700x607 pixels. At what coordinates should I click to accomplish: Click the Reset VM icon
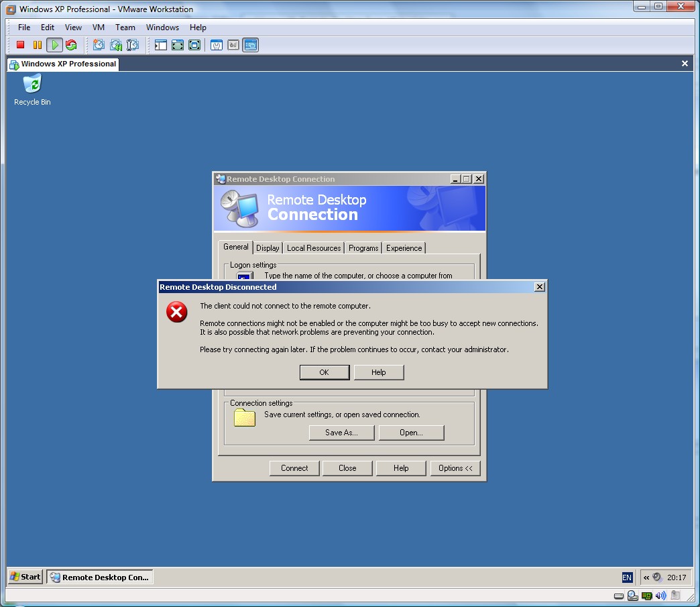pyautogui.click(x=71, y=45)
